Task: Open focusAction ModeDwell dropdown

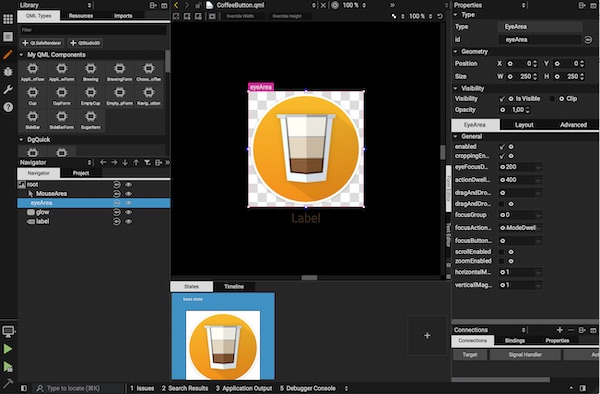Action: pos(520,228)
